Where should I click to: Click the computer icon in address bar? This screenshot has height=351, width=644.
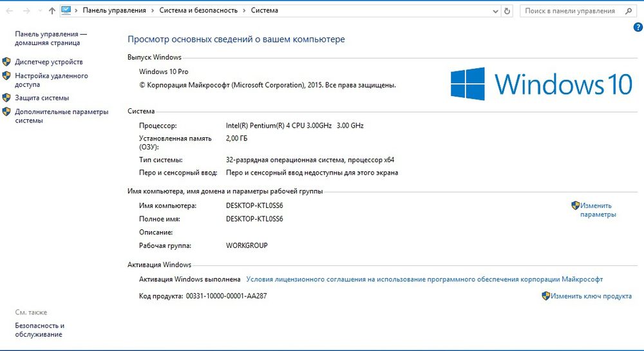(66, 11)
